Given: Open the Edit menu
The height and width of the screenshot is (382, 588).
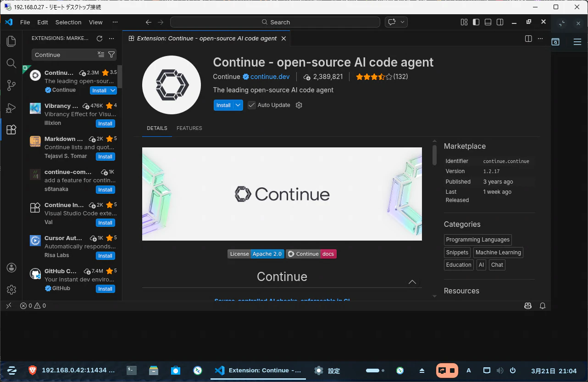Looking at the screenshot, I should (x=43, y=22).
